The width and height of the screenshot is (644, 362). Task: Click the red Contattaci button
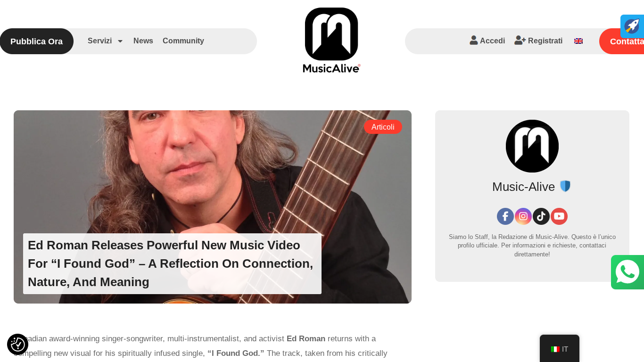click(x=622, y=41)
